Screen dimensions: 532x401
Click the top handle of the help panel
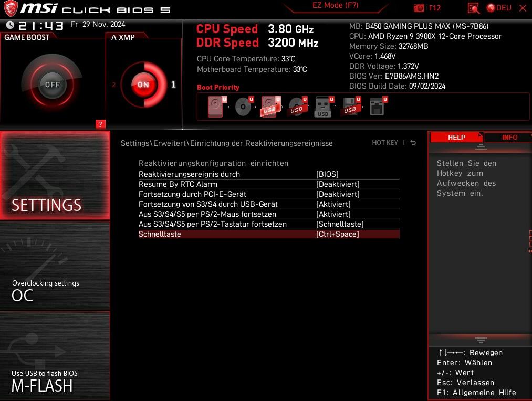481,147
